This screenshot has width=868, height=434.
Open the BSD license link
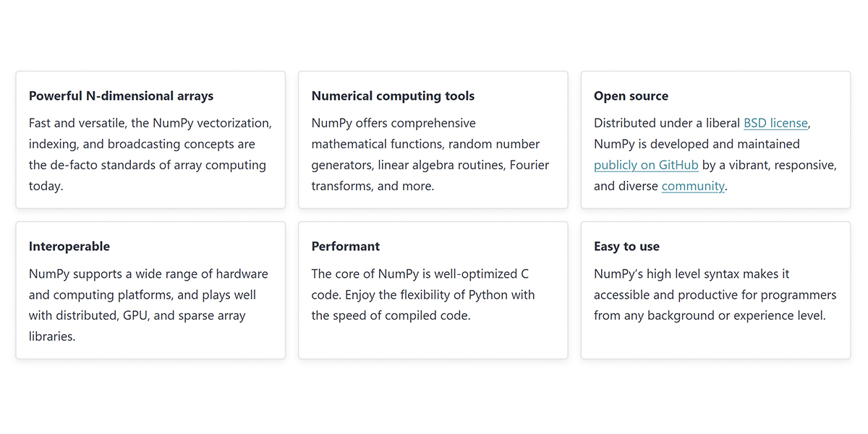775,123
